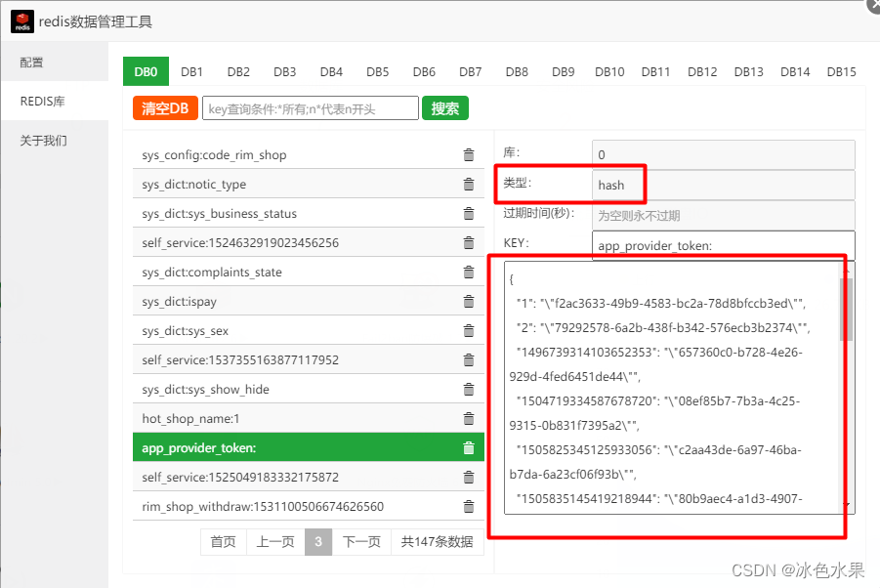The height and width of the screenshot is (588, 880).
Task: Click the key search input field
Action: pyautogui.click(x=311, y=107)
